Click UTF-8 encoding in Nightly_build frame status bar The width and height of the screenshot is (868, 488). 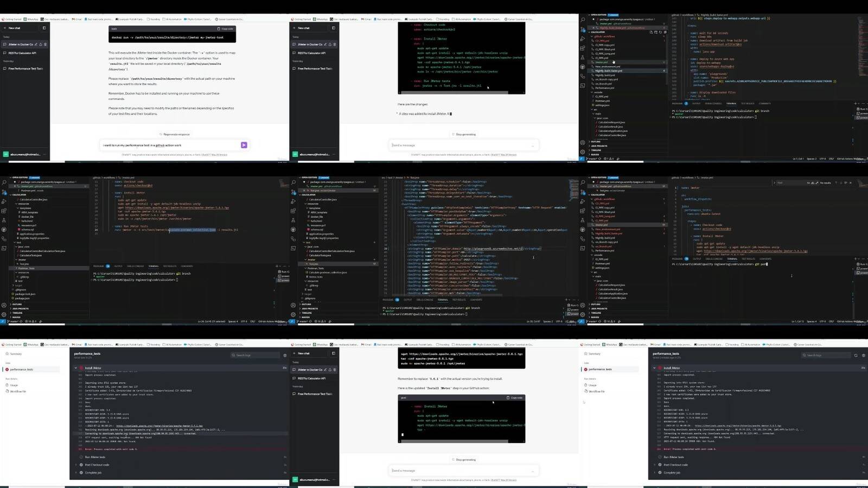click(x=822, y=159)
